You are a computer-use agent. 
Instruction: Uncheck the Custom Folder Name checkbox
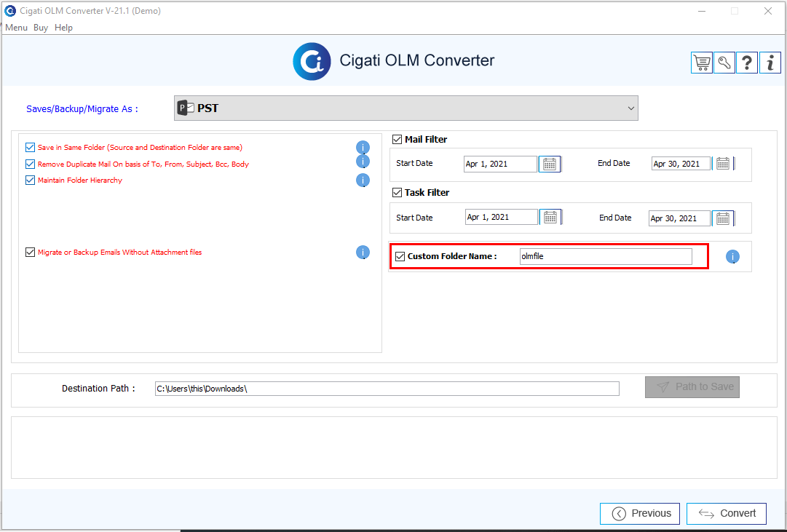pyautogui.click(x=400, y=256)
